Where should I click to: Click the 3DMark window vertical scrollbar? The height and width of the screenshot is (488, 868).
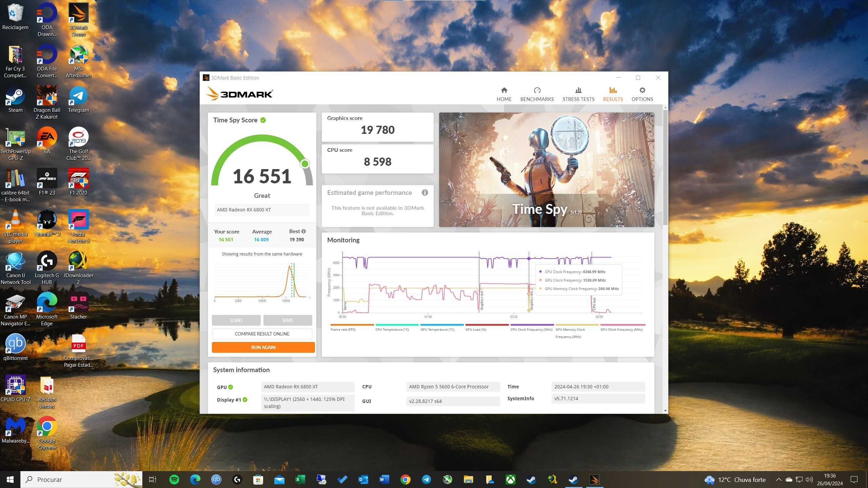coord(665,167)
